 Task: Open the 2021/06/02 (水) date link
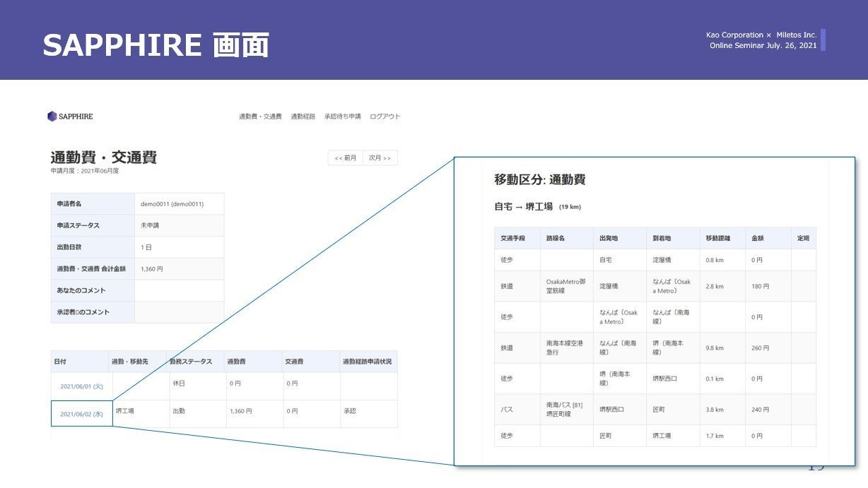tap(82, 414)
